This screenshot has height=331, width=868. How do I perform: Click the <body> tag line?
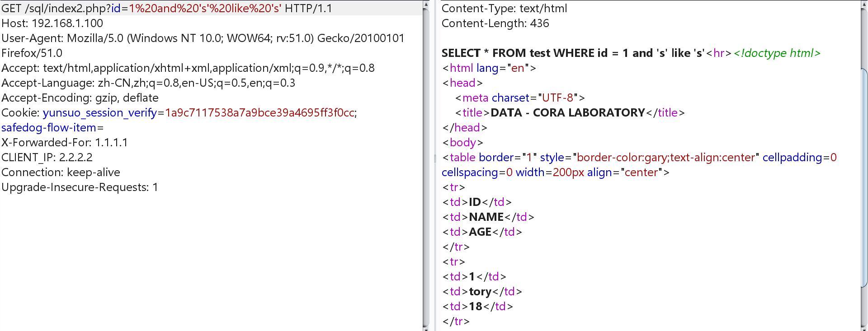(x=463, y=142)
